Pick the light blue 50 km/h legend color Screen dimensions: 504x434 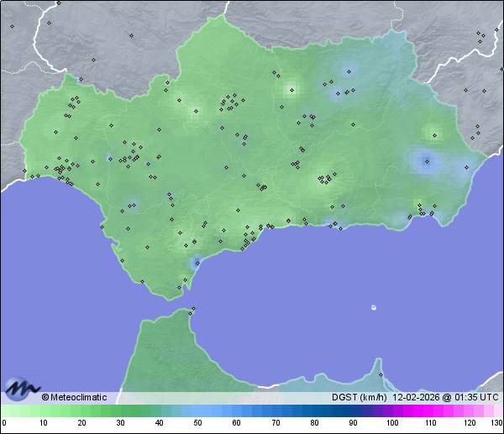(x=197, y=410)
